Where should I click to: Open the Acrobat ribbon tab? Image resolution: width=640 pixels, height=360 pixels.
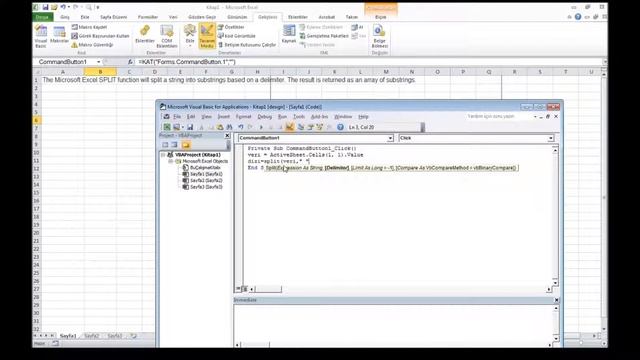coord(327,17)
